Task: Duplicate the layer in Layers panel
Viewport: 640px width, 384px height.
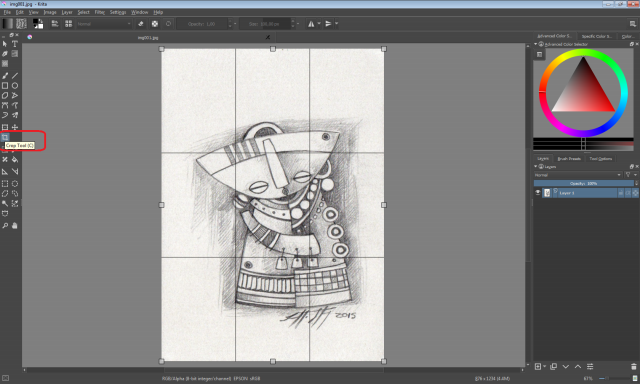Action: (x=553, y=366)
